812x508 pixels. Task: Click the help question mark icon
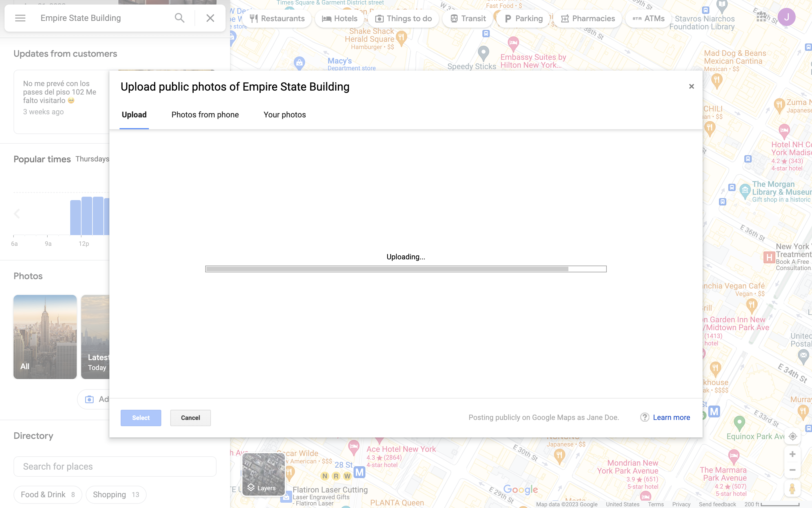point(645,417)
